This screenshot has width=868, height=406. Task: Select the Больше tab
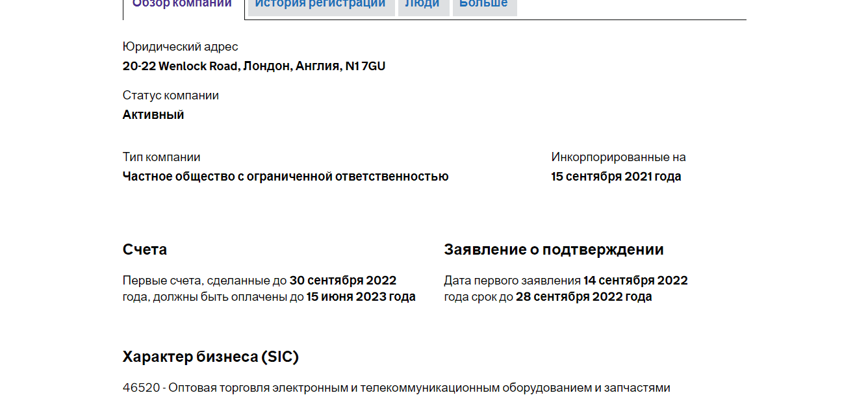[x=483, y=4]
